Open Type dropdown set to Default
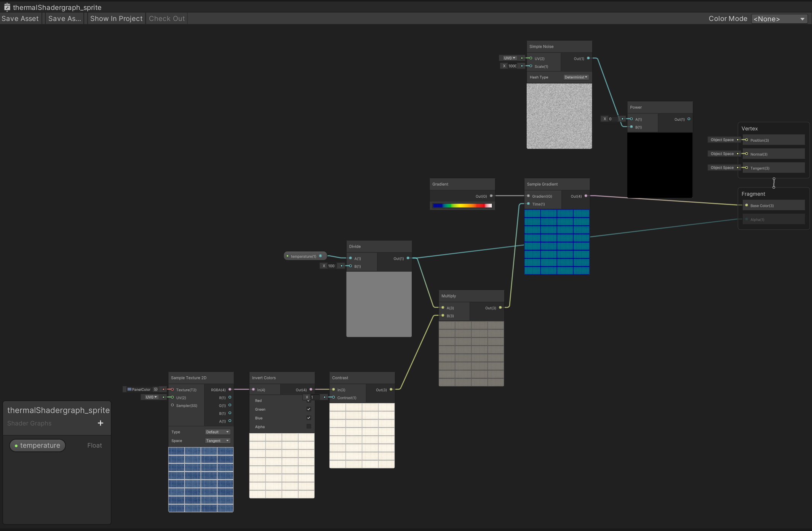Screen dimensions: 812x531 click(x=217, y=432)
